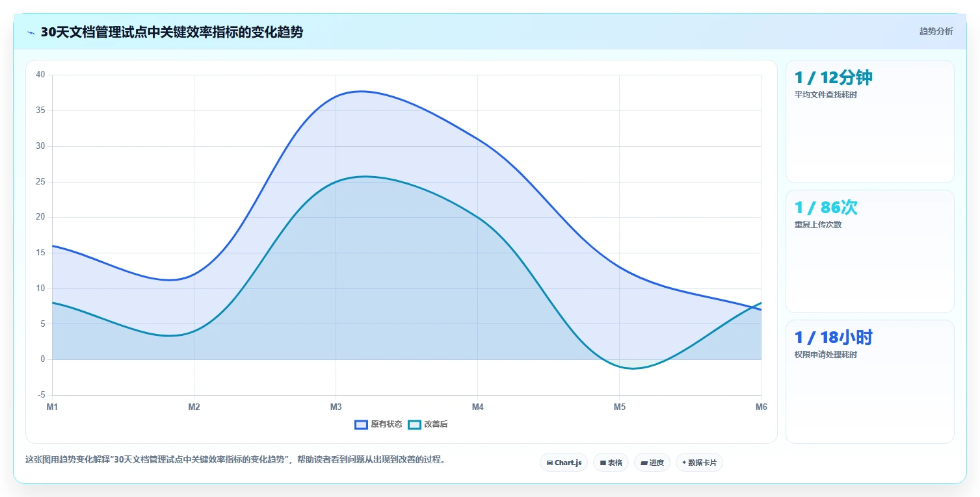This screenshot has height=497, width=980.
Task: Click the 进度 tag icon
Action: coord(644,463)
